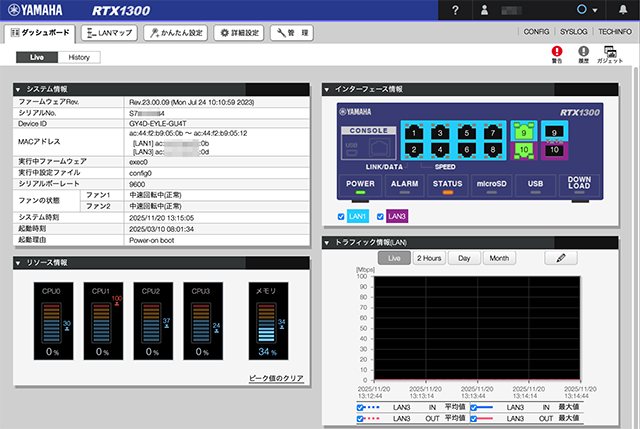Open the かんたん設定 tab
The width and height of the screenshot is (640, 429).
coord(176,33)
